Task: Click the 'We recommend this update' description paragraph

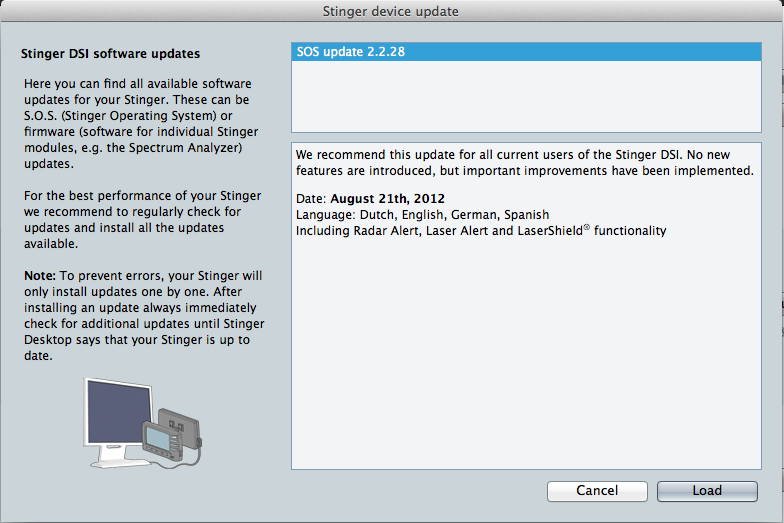Action: pyautogui.click(x=524, y=162)
